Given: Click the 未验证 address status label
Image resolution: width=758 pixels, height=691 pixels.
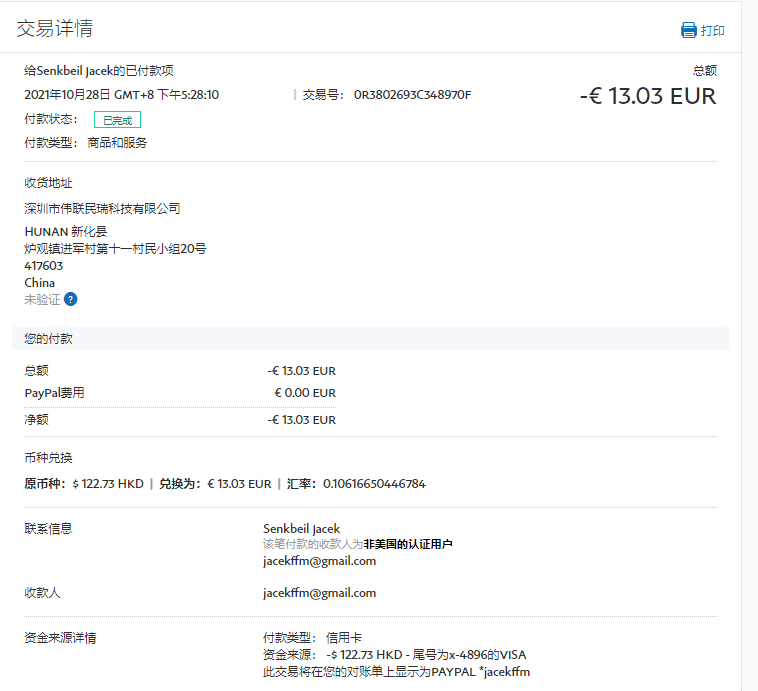Looking at the screenshot, I should (42, 299).
